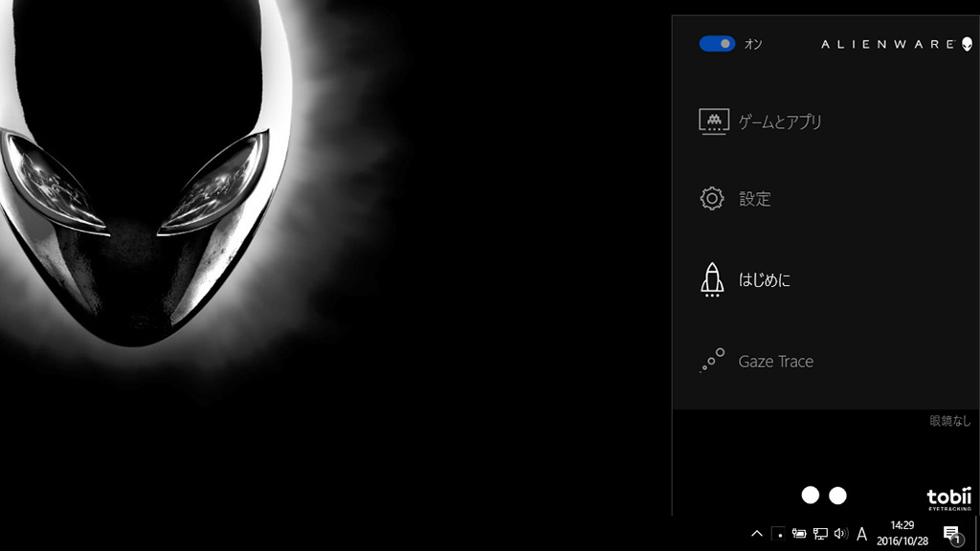Click the 眼鏡なし profile label
Screen dimensions: 980x551
[x=950, y=421]
